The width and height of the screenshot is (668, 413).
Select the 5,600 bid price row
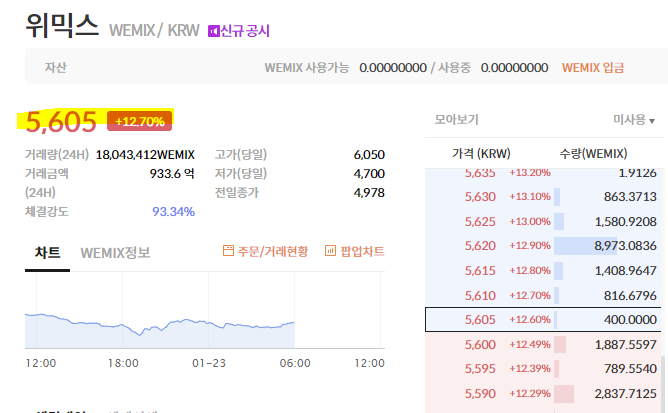point(543,344)
